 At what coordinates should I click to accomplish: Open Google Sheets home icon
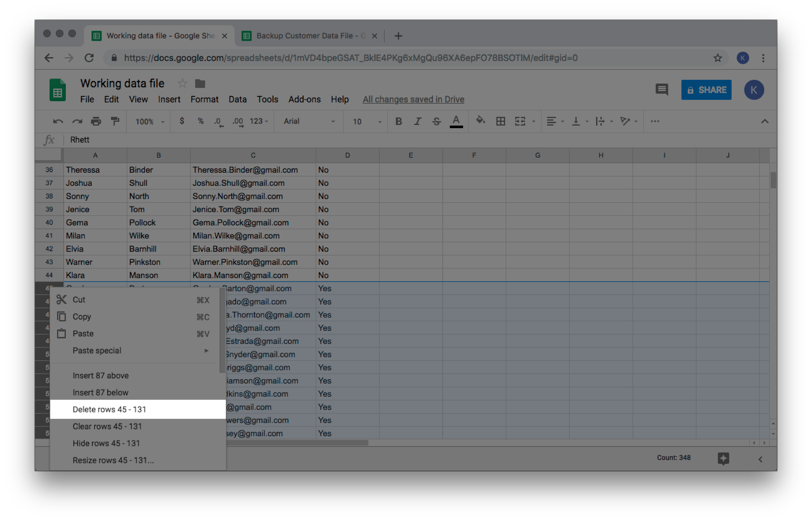(58, 90)
